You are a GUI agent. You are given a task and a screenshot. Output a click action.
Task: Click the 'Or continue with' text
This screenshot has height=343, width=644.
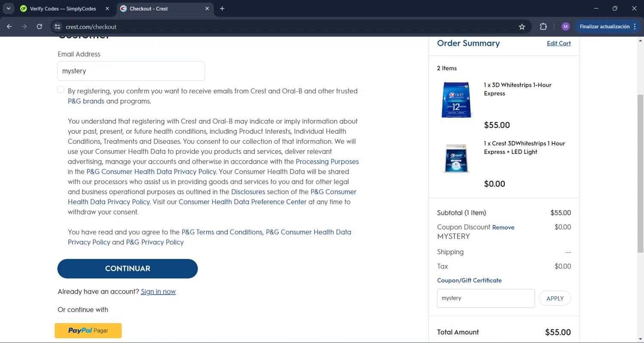(83, 310)
